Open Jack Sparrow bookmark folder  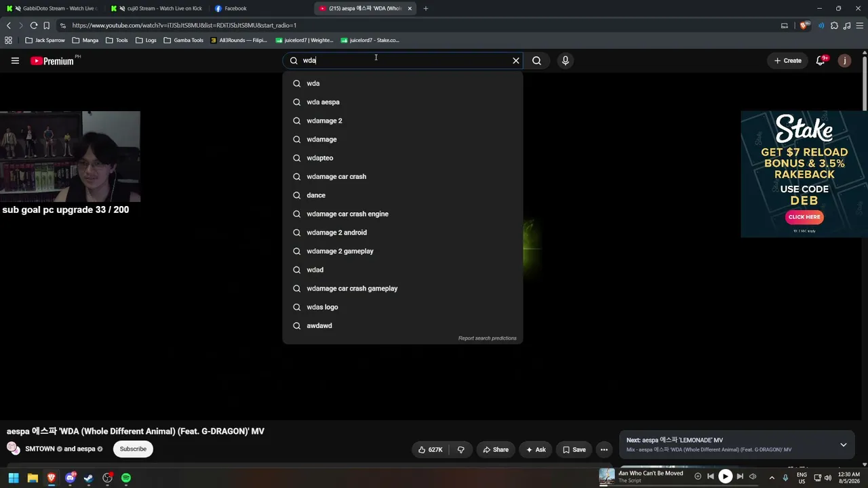(45, 40)
